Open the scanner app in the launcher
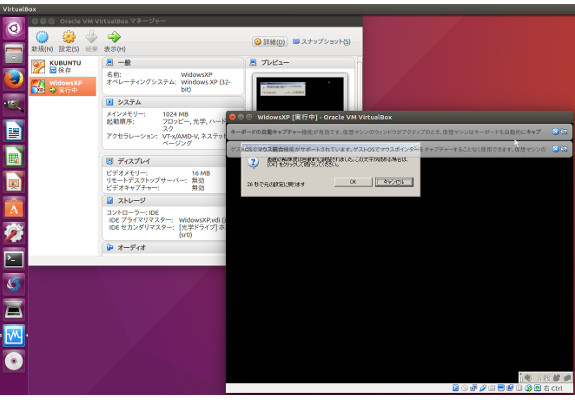This screenshot has height=400, width=575. [x=14, y=310]
